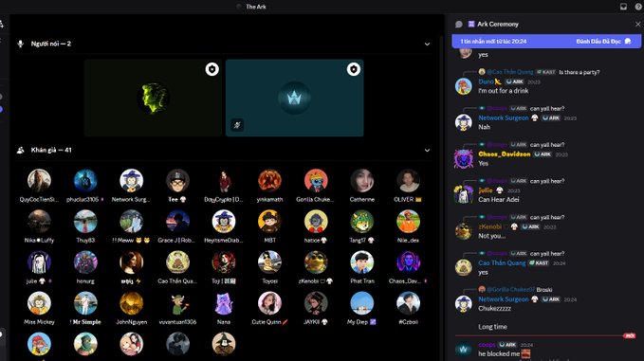Jump to the replied Broski message from Gorilla Chukez07
The height and width of the screenshot is (361, 644).
click(544, 290)
